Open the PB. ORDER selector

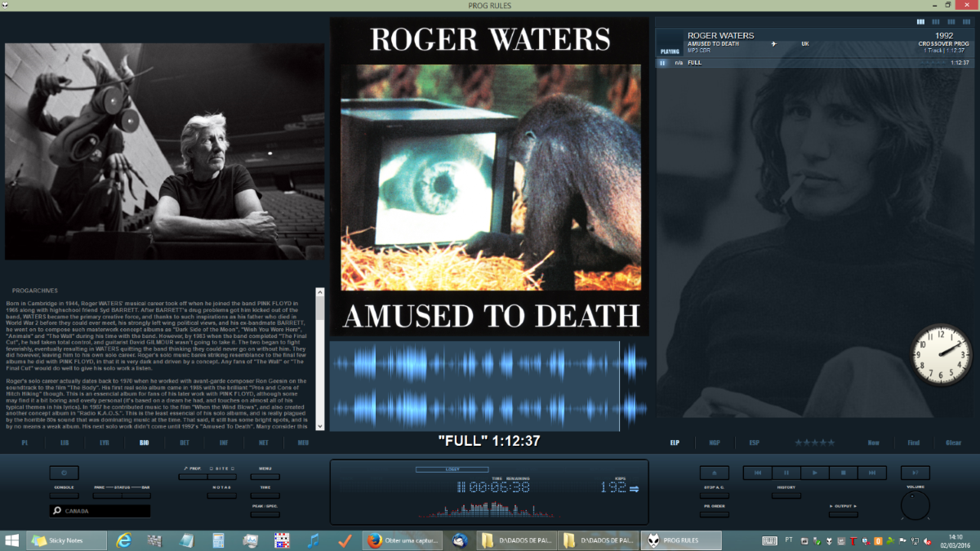pyautogui.click(x=715, y=514)
